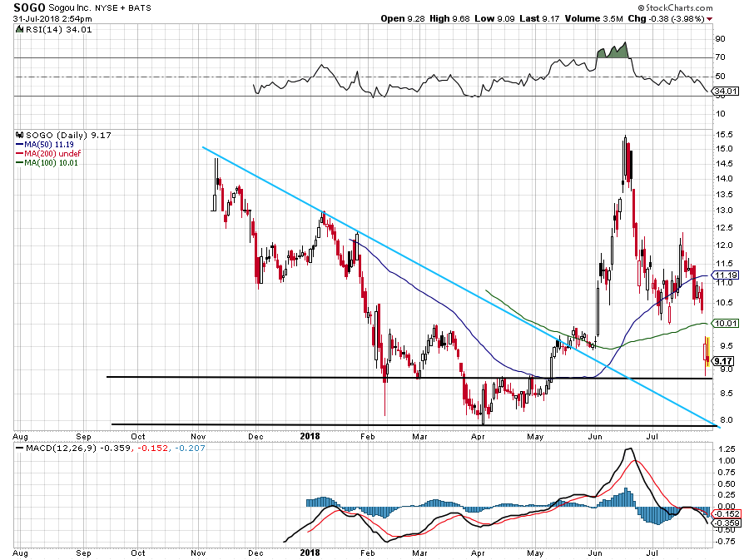
Task: Click the RSI 70 level axis label
Action: pyautogui.click(x=721, y=57)
